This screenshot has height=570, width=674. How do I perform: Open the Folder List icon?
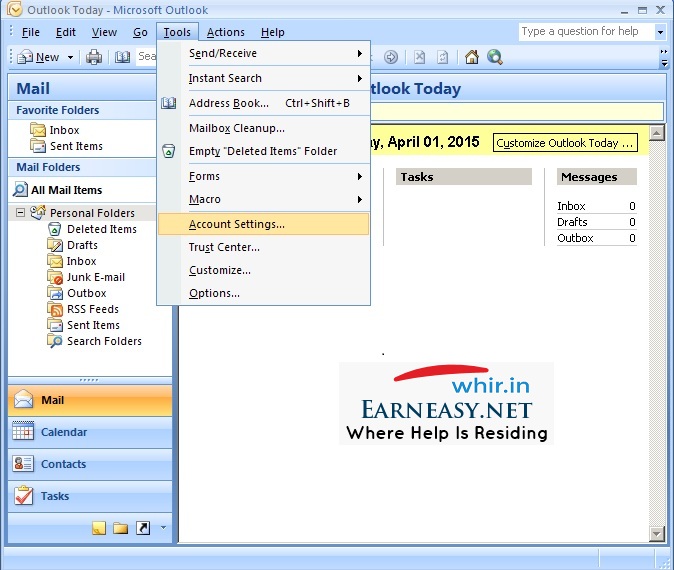pyautogui.click(x=121, y=528)
